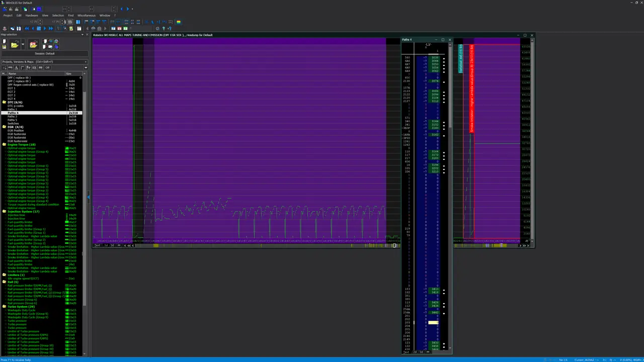Click the settings gear icon in toolbar
The height and width of the screenshot is (362, 644).
coord(157,29)
